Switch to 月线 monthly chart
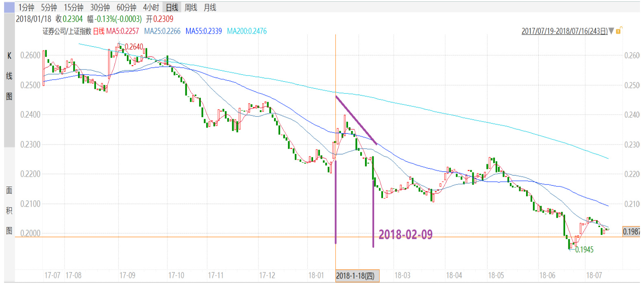 coord(210,7)
